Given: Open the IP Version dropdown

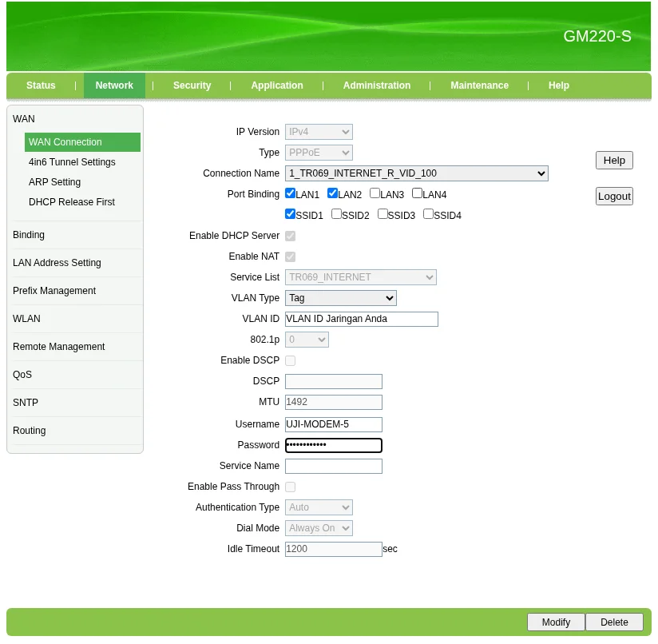Looking at the screenshot, I should (319, 132).
